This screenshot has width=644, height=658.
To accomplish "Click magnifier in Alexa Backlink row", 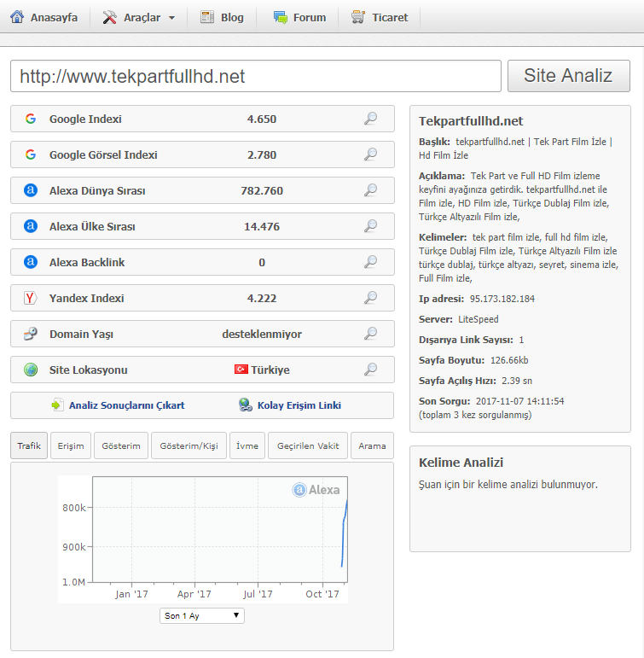I will (x=370, y=262).
